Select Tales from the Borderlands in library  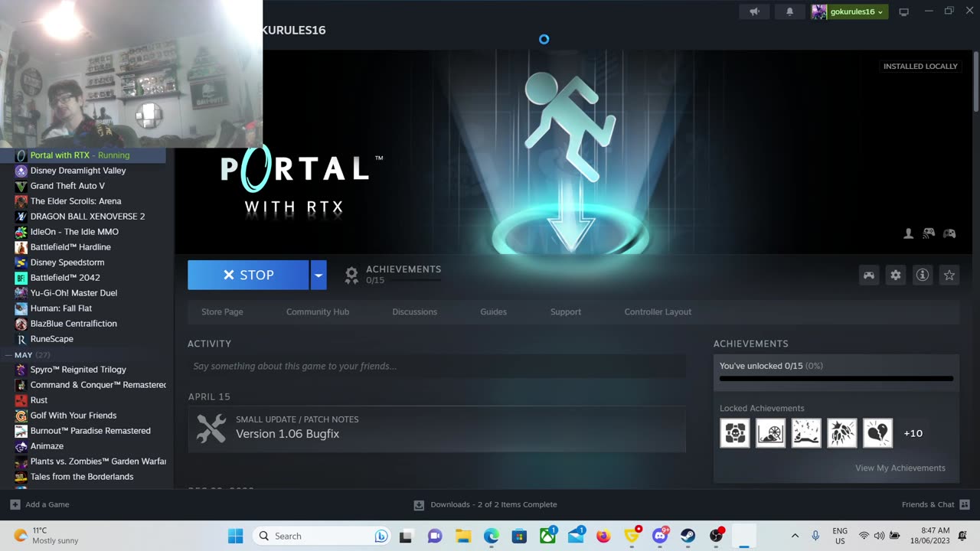[83, 477]
